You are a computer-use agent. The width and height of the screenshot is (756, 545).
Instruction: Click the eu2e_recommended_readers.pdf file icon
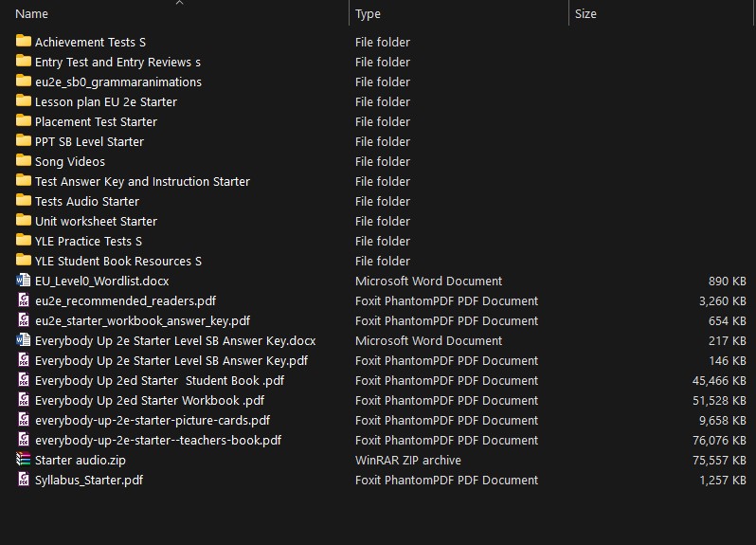click(24, 300)
